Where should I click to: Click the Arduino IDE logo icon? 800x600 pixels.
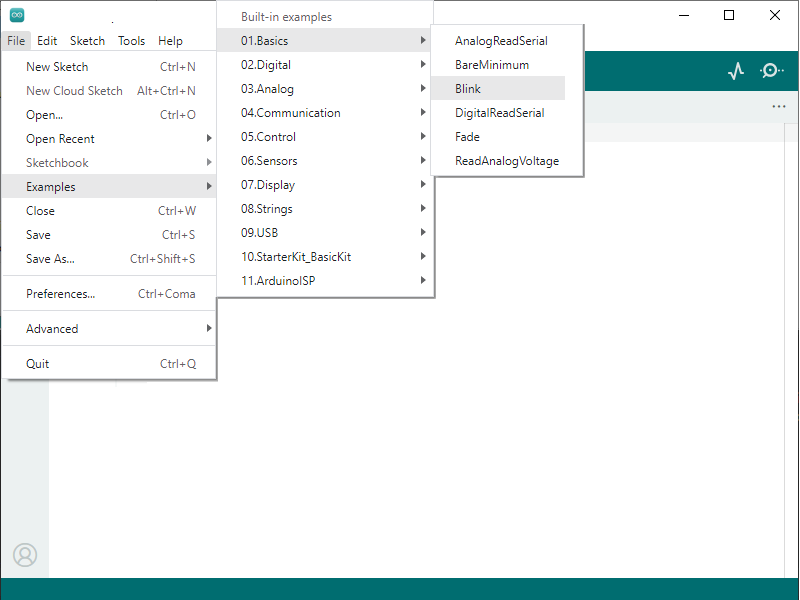click(17, 15)
